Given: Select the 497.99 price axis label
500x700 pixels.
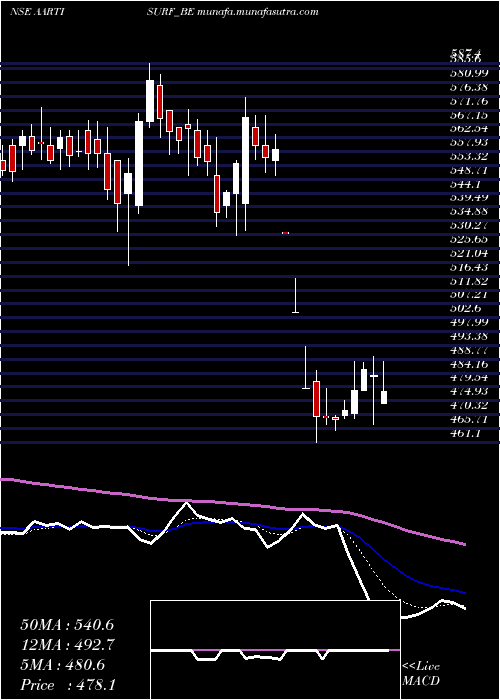Looking at the screenshot, I should point(471,322).
